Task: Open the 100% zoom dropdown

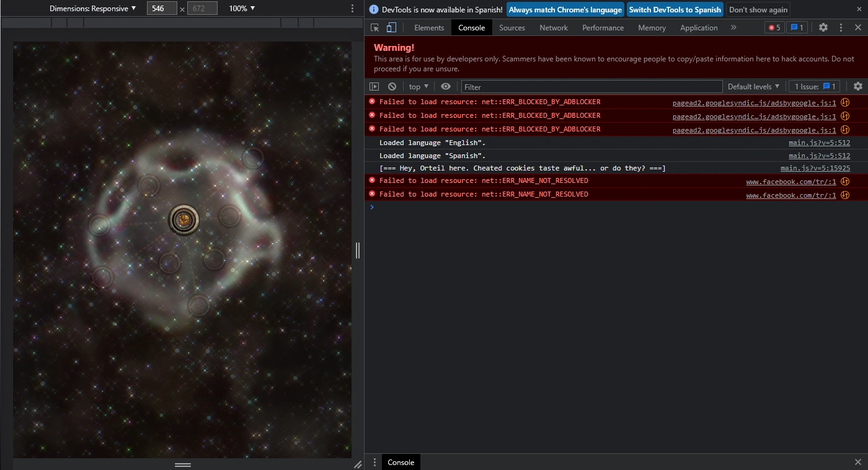Action: coord(242,9)
